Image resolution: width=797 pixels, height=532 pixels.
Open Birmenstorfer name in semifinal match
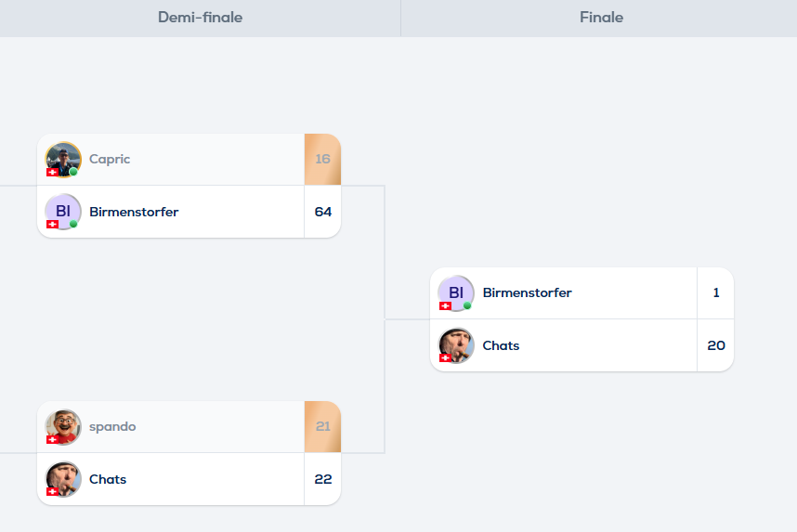(x=134, y=212)
